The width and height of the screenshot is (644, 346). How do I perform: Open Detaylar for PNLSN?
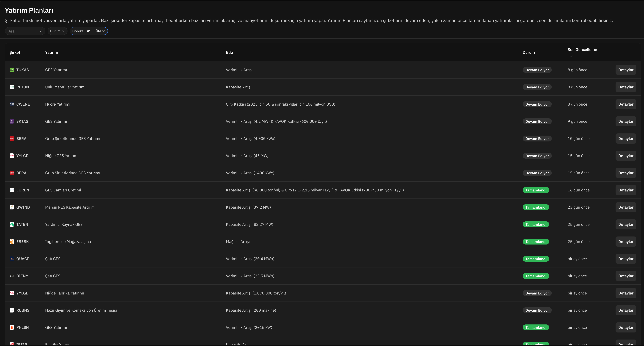626,328
